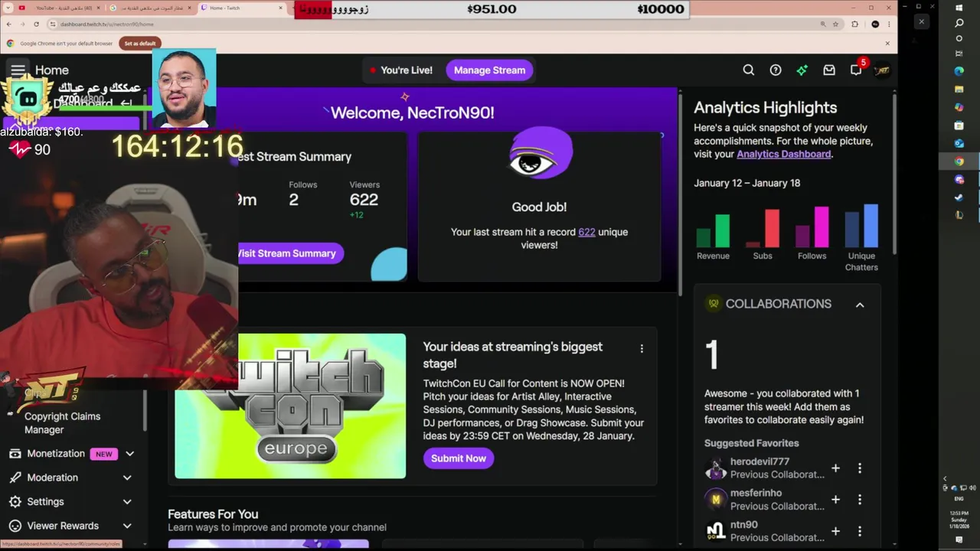
Task: Click main content vertical scrollbar
Action: [681, 191]
